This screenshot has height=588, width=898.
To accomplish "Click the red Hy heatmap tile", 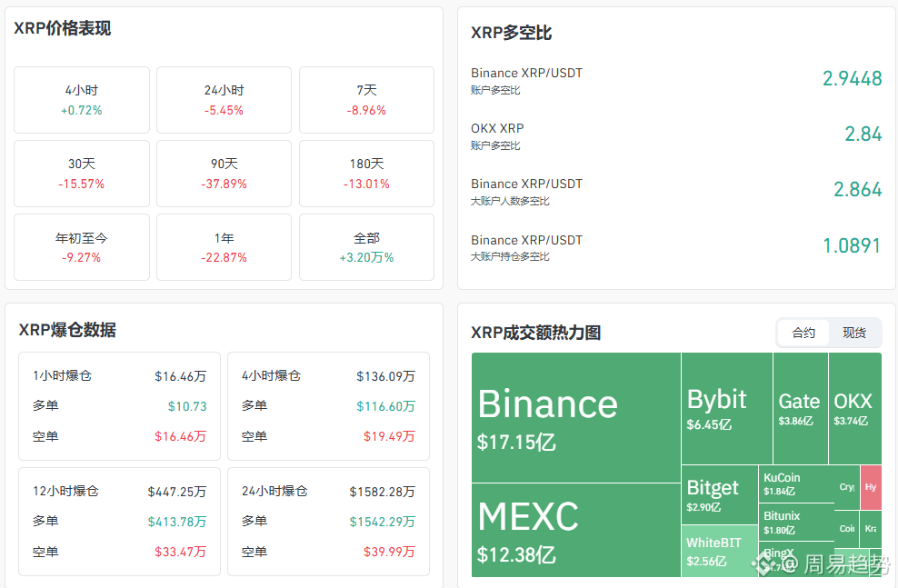I will tap(871, 487).
